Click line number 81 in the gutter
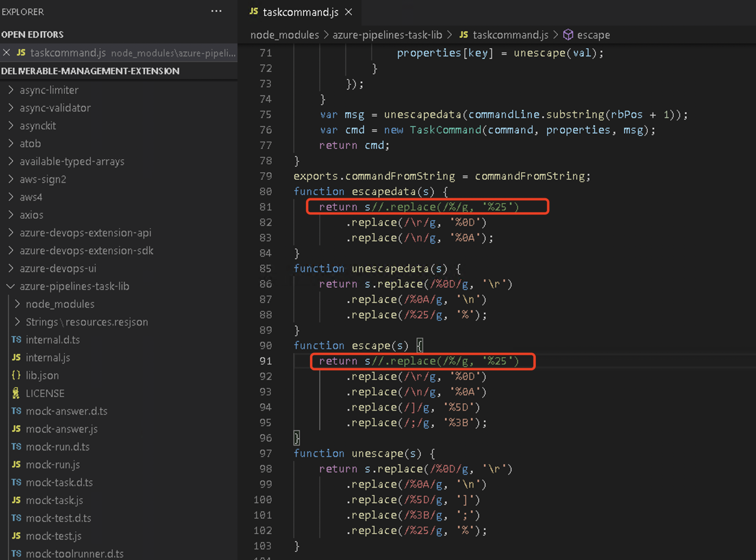Viewport: 756px width, 560px height. click(x=266, y=207)
